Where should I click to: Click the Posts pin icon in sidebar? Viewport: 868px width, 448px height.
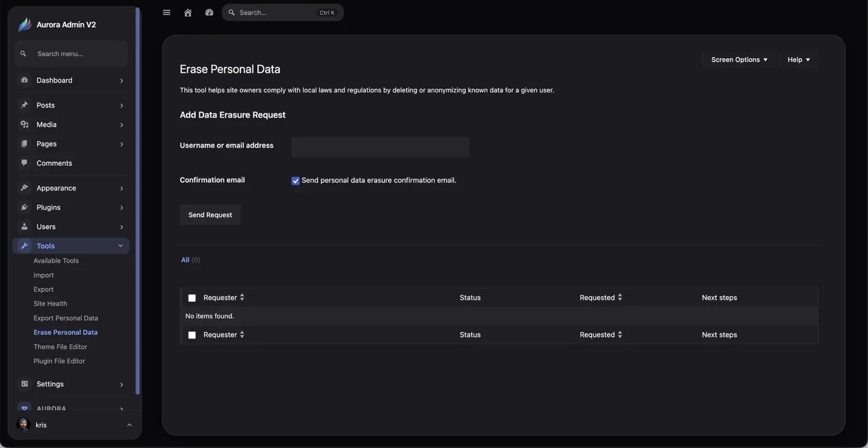coord(25,105)
